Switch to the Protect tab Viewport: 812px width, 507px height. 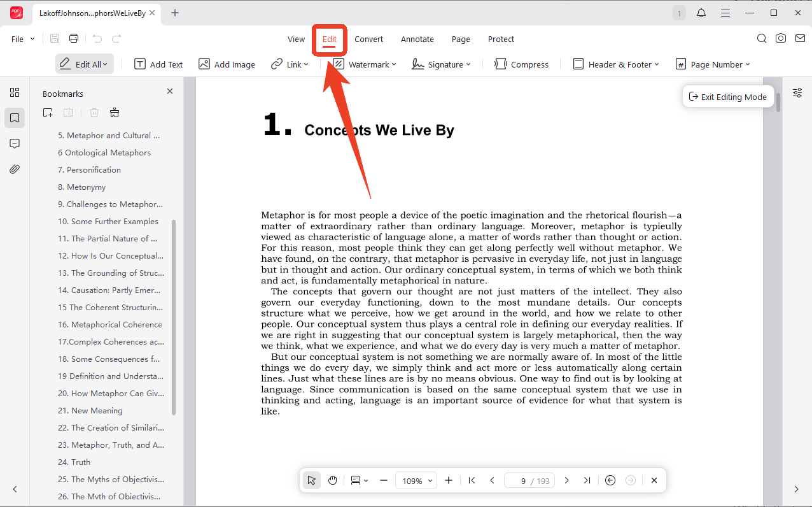(501, 39)
